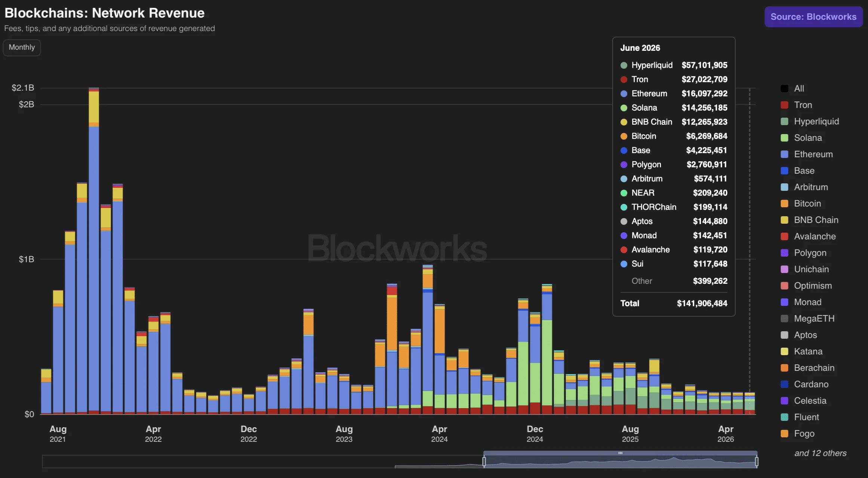Click the grip at top of range selector
The width and height of the screenshot is (868, 478).
pyautogui.click(x=620, y=453)
